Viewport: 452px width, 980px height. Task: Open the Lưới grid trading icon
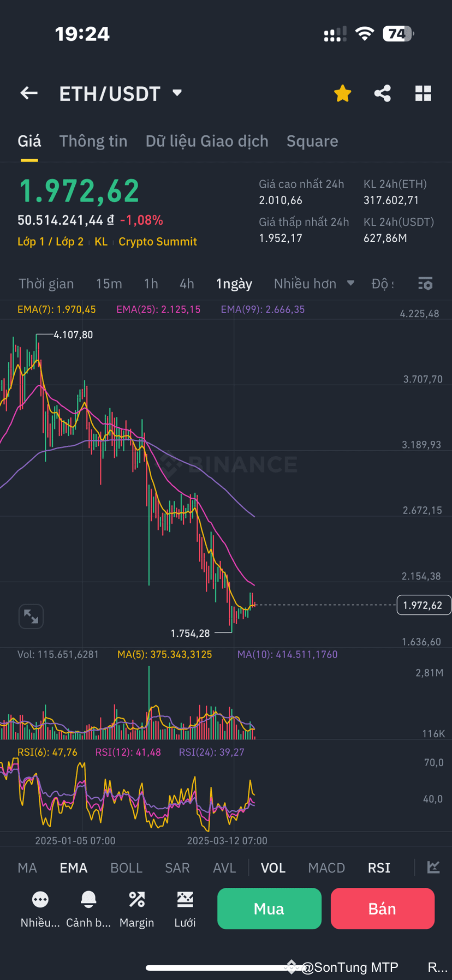pyautogui.click(x=185, y=899)
